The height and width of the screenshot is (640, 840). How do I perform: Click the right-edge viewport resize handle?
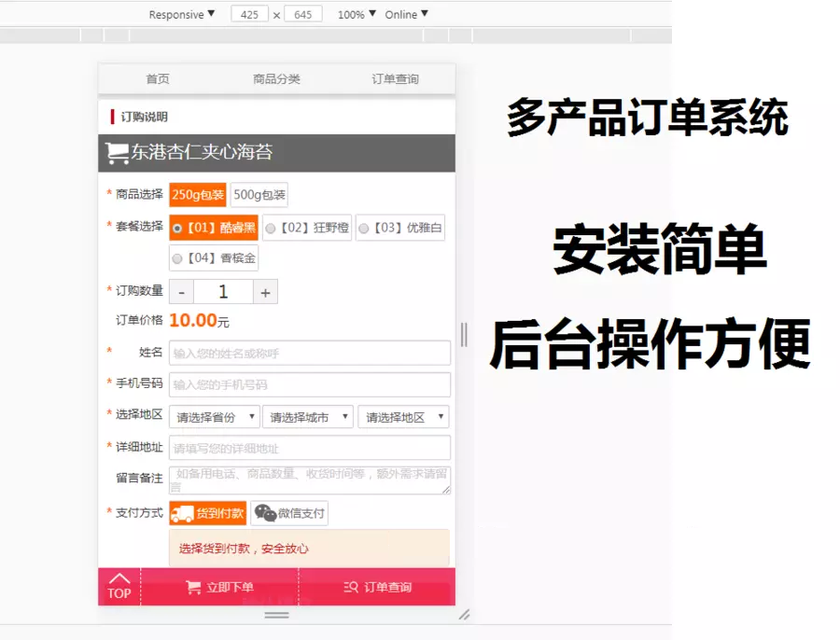click(464, 335)
